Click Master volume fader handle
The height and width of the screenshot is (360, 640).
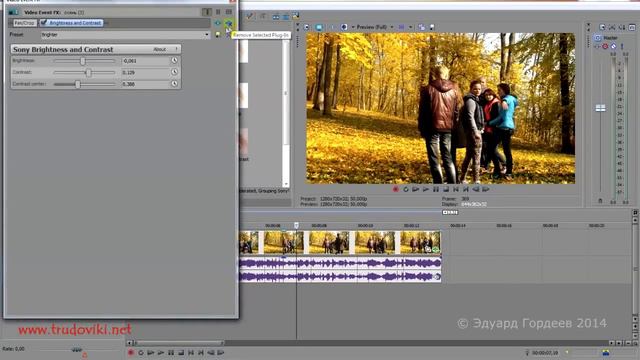click(x=600, y=108)
